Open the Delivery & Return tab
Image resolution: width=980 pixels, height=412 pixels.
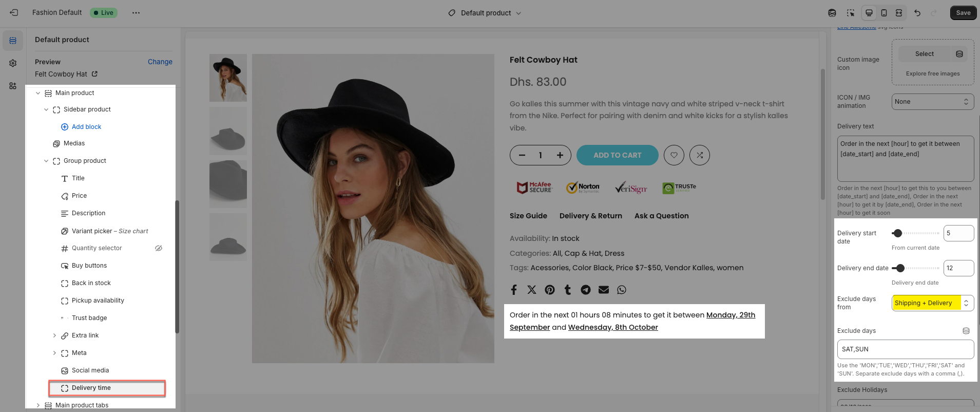pos(590,216)
